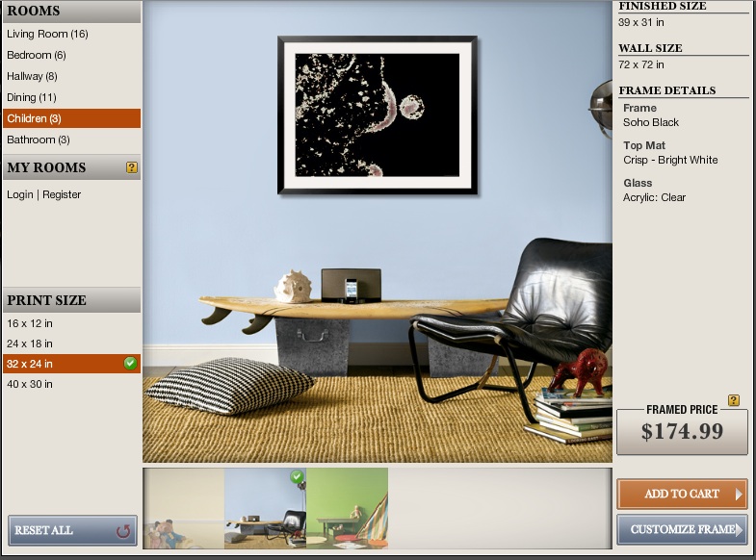
Task: Click the Framed Price help question icon
Action: click(x=734, y=400)
